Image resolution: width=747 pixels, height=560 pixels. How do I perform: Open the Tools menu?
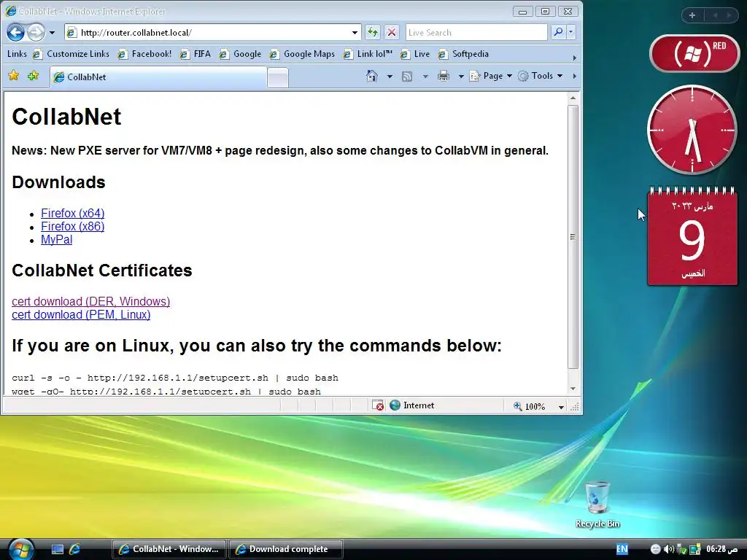coord(541,76)
